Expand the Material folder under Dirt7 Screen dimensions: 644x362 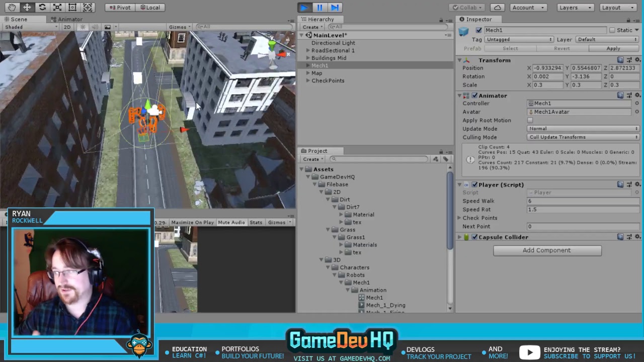point(341,215)
